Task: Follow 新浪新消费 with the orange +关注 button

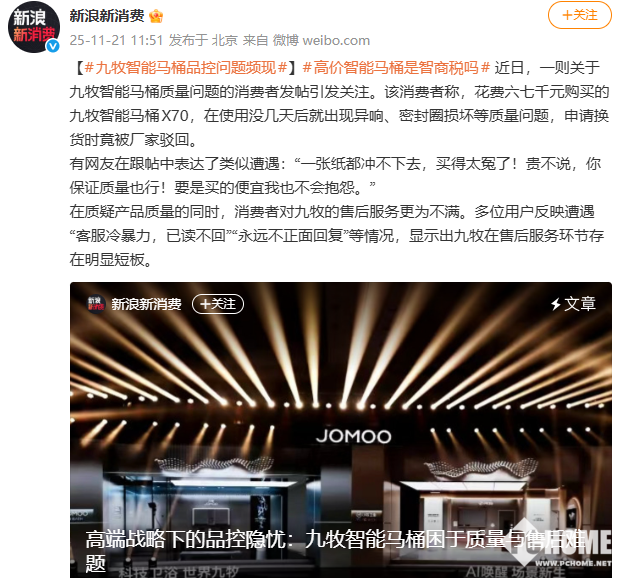Action: click(x=579, y=15)
